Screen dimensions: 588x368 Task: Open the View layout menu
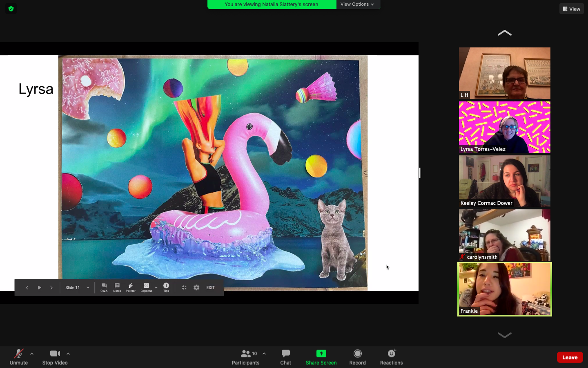tap(571, 9)
